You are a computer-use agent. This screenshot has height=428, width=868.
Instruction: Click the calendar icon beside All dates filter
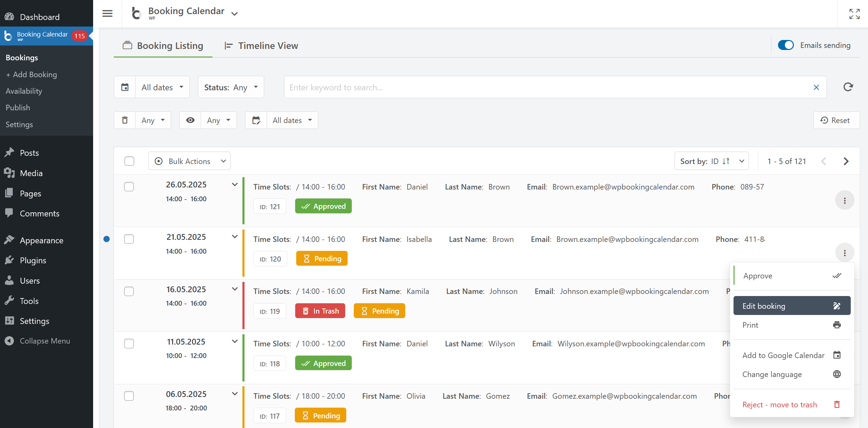click(125, 87)
